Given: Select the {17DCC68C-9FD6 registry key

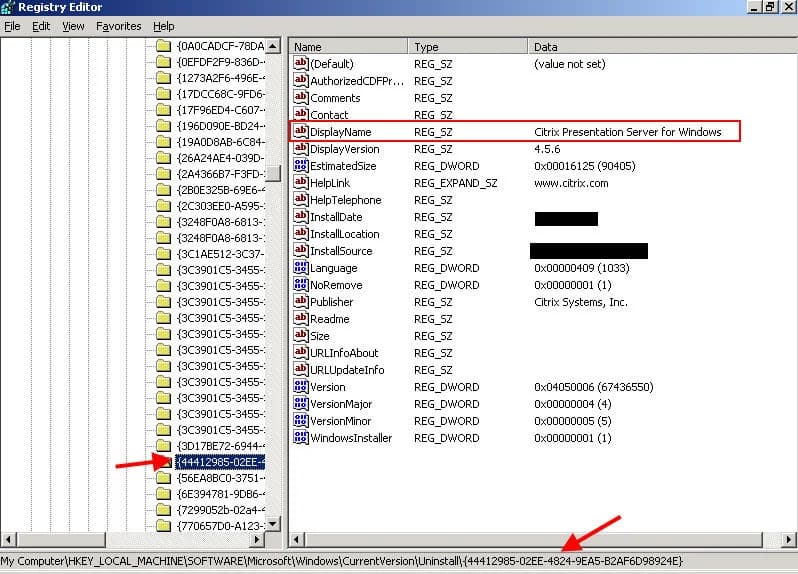Looking at the screenshot, I should [221, 94].
